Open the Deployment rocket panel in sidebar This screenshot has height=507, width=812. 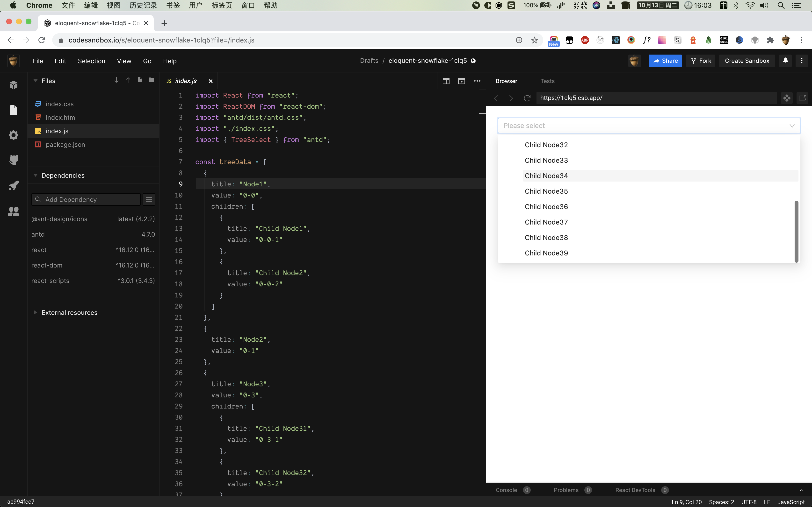14,185
